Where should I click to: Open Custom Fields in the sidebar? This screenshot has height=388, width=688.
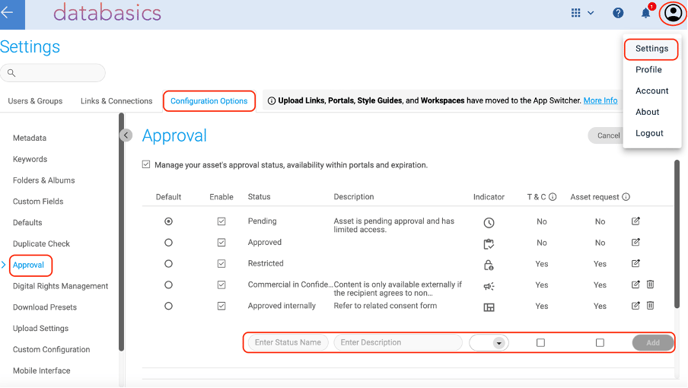(x=38, y=201)
